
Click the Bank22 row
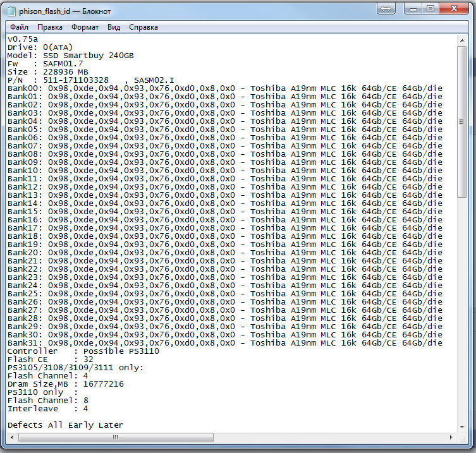(225, 269)
